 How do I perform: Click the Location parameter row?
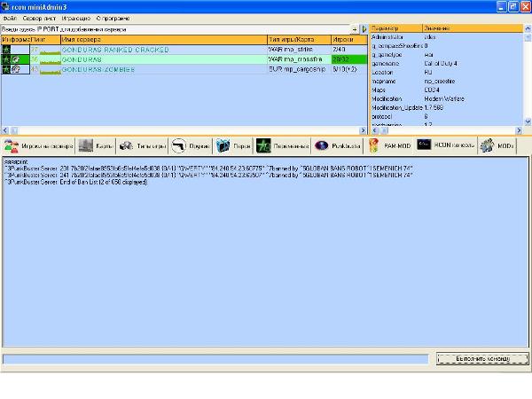pos(446,73)
